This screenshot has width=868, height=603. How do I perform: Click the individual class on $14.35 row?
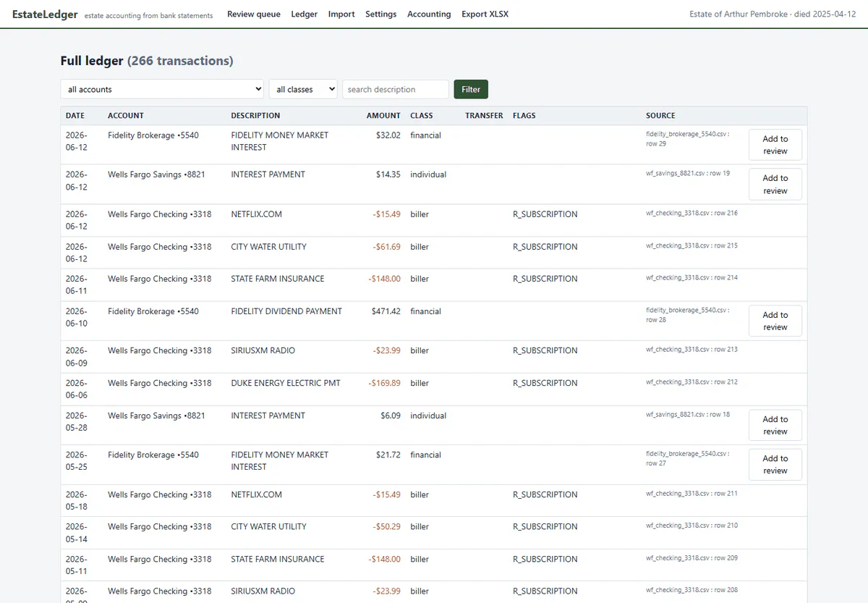click(x=428, y=174)
